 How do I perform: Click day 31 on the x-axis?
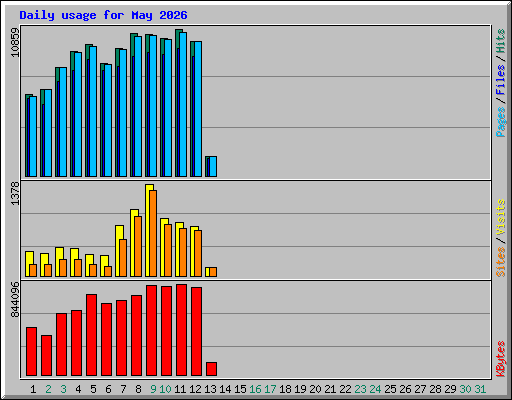pos(480,389)
